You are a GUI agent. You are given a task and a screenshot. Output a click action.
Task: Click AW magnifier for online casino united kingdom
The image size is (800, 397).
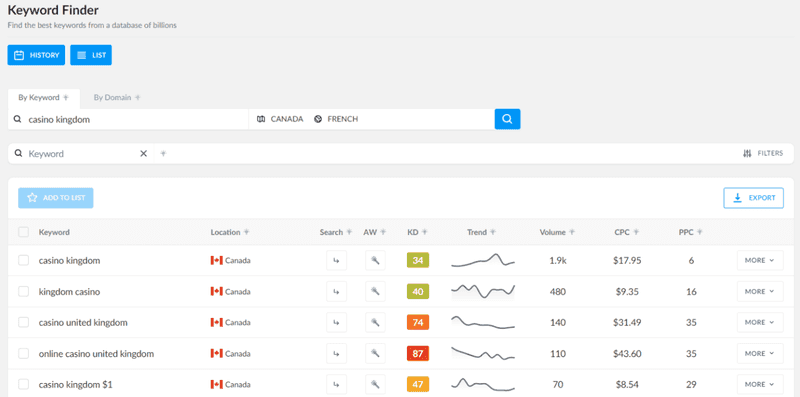coord(375,353)
